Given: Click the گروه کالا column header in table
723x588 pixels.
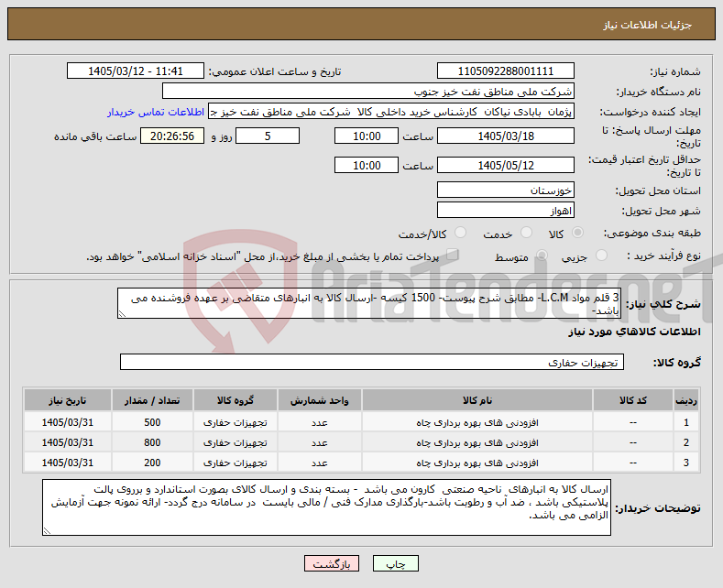Looking at the screenshot, I should click(x=236, y=400).
